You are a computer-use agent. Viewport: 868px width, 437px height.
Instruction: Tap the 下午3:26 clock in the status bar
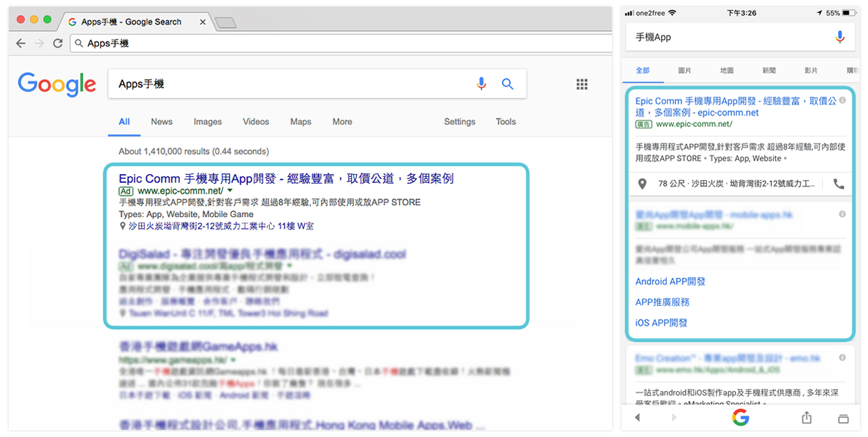coord(742,13)
